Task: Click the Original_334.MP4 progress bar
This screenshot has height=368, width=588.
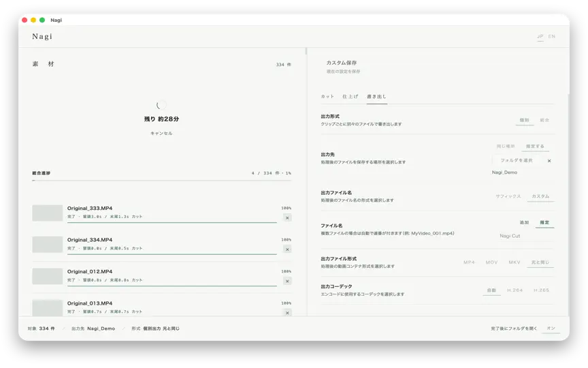Action: 172,254
